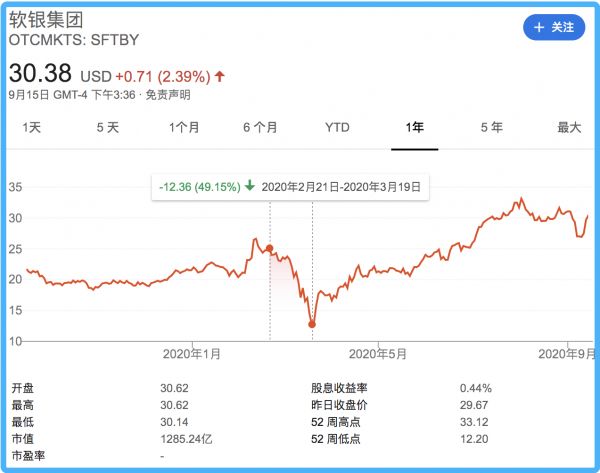Viewport: 600px width, 473px height.
Task: Click the 关注 follow button
Action: 553,27
